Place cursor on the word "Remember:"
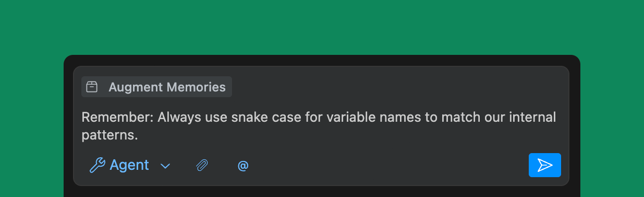Viewport: 644px width, 197px height. pyautogui.click(x=117, y=117)
